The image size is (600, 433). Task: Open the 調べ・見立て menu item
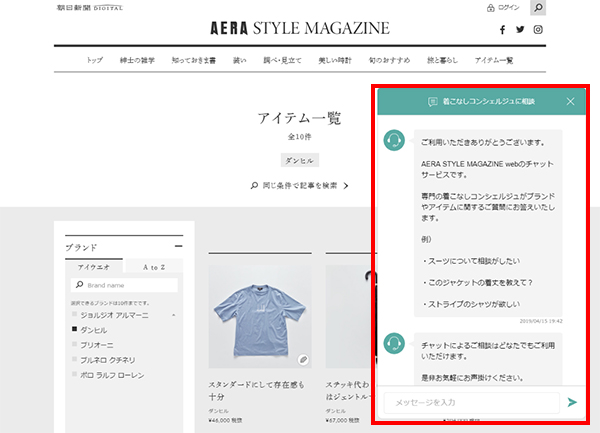(x=282, y=60)
